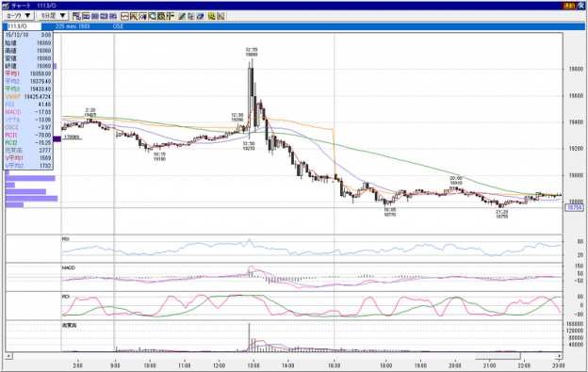Open the 5分足 timeframe dropdown
The height and width of the screenshot is (372, 588).
pyautogui.click(x=54, y=16)
